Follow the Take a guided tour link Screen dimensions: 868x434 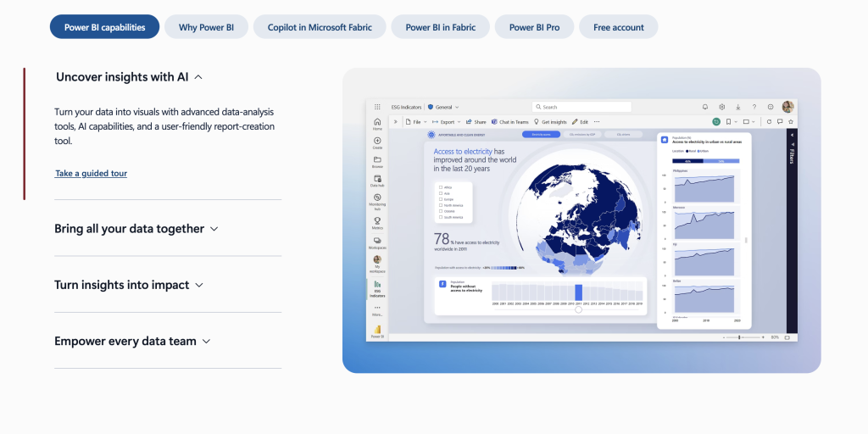tap(91, 174)
